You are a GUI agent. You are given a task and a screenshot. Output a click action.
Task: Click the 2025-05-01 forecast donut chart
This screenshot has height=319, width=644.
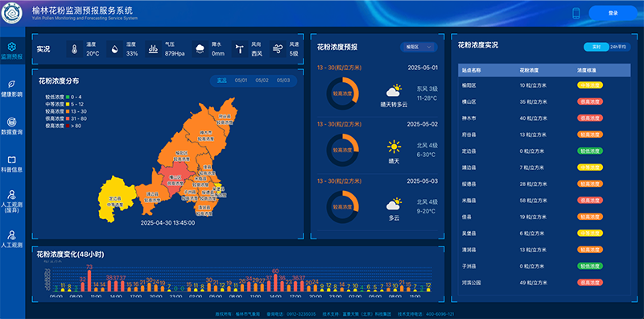(x=343, y=93)
